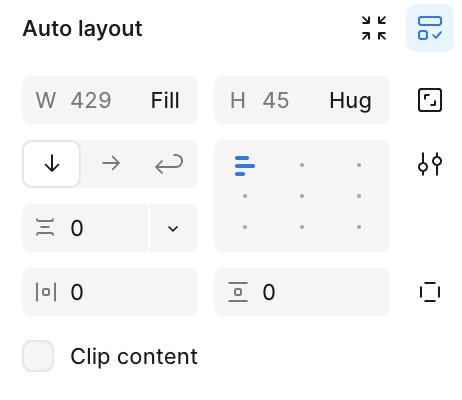Select the horizontal right-arrow direction
The image size is (462, 400).
point(111,164)
